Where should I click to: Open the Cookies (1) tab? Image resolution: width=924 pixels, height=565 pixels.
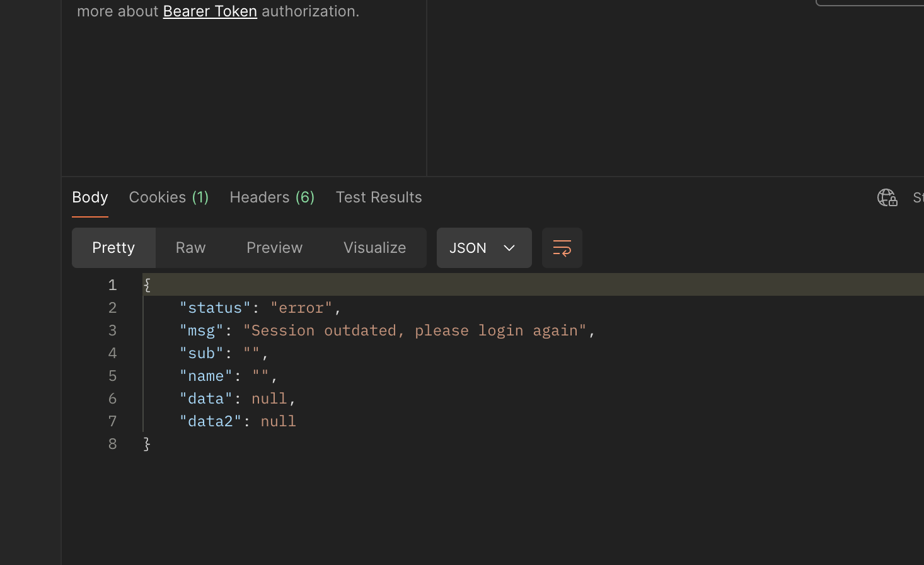[169, 197]
